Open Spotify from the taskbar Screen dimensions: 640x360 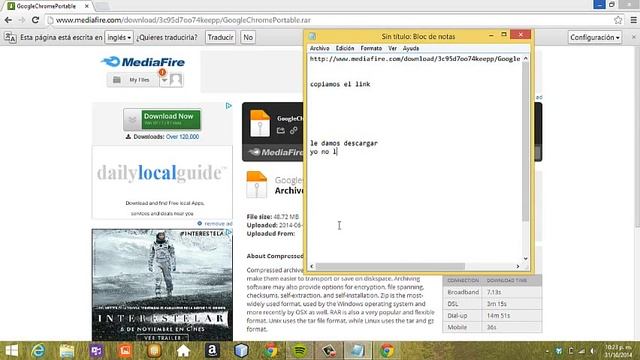tap(300, 351)
